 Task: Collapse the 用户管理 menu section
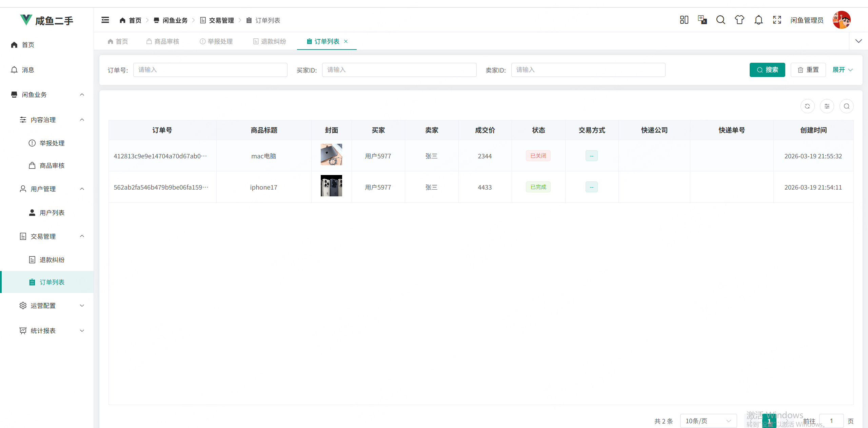(82, 189)
